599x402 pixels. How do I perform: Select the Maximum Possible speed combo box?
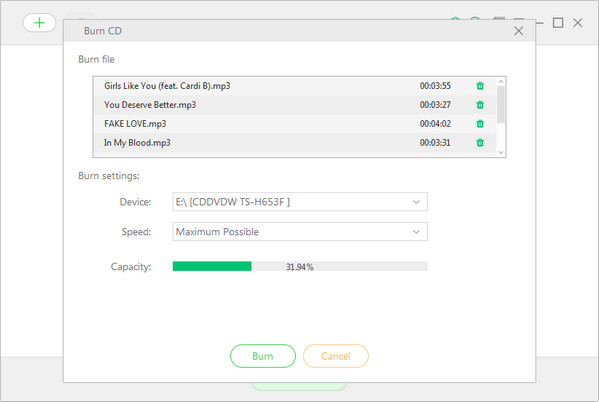pos(300,232)
